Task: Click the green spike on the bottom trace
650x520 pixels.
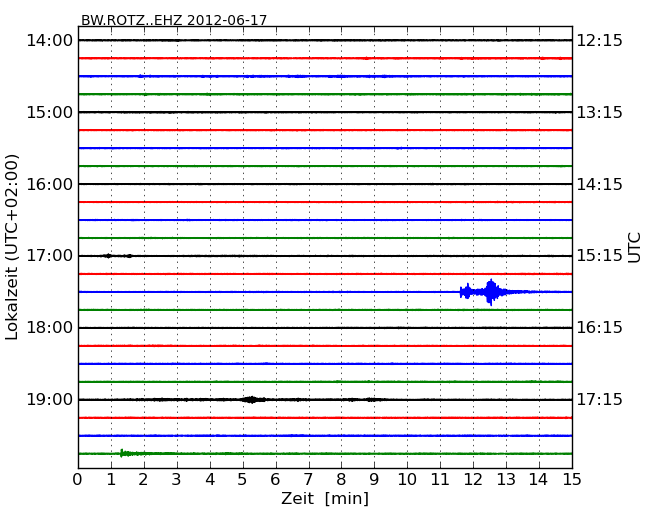Action: point(124,453)
